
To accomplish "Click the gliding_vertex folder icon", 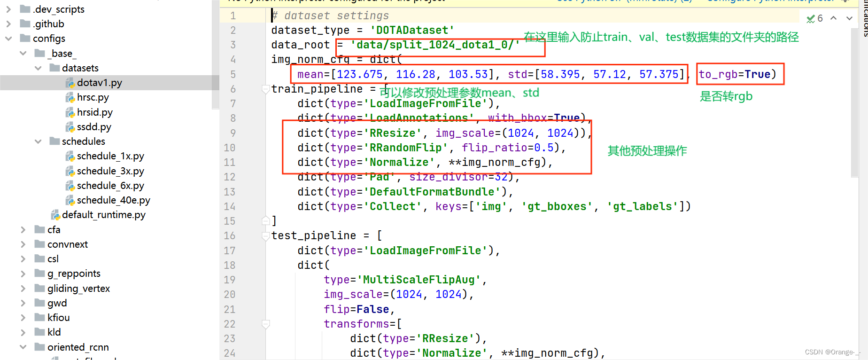I will click(x=40, y=288).
